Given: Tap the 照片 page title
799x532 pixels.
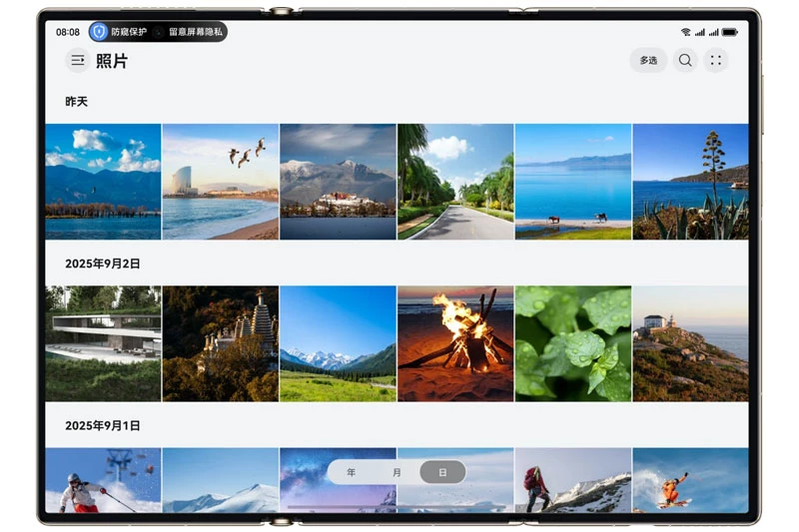Looking at the screenshot, I should click(112, 61).
